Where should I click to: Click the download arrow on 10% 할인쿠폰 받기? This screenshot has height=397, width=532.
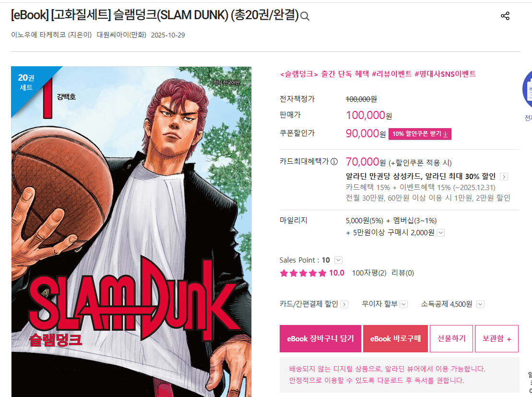click(x=446, y=134)
